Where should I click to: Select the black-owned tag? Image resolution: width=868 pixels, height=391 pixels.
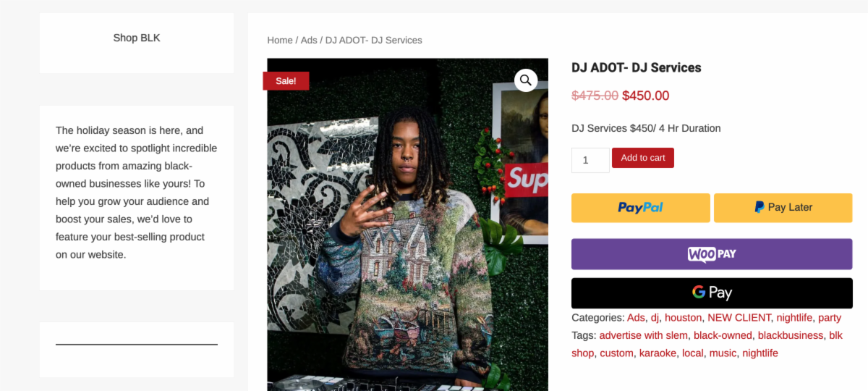(x=723, y=335)
